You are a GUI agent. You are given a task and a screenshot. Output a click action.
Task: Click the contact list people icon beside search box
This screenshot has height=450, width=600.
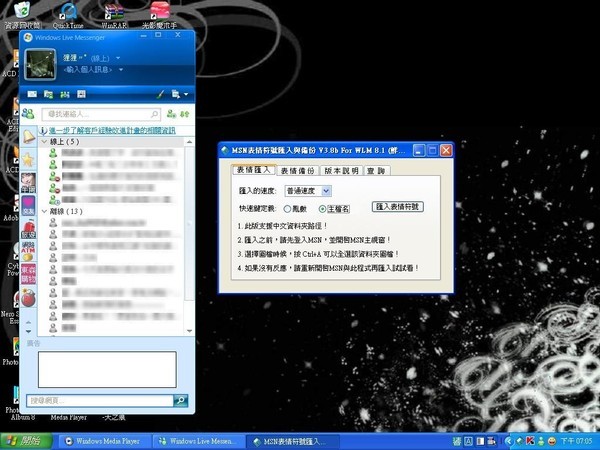click(x=28, y=114)
